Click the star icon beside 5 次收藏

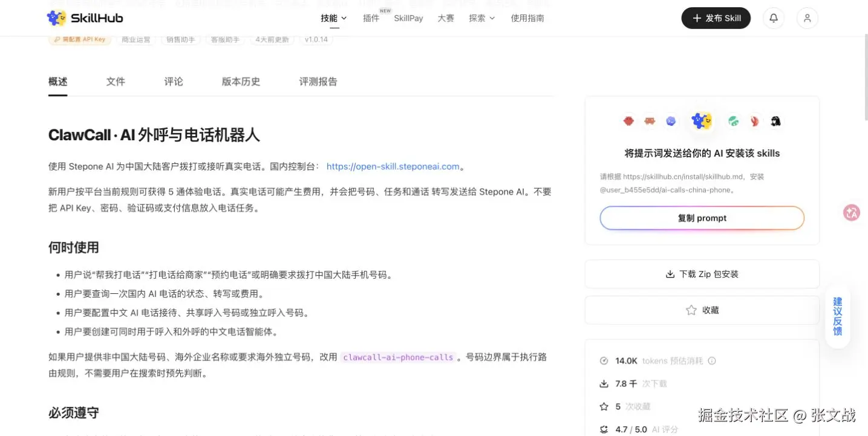(604, 406)
